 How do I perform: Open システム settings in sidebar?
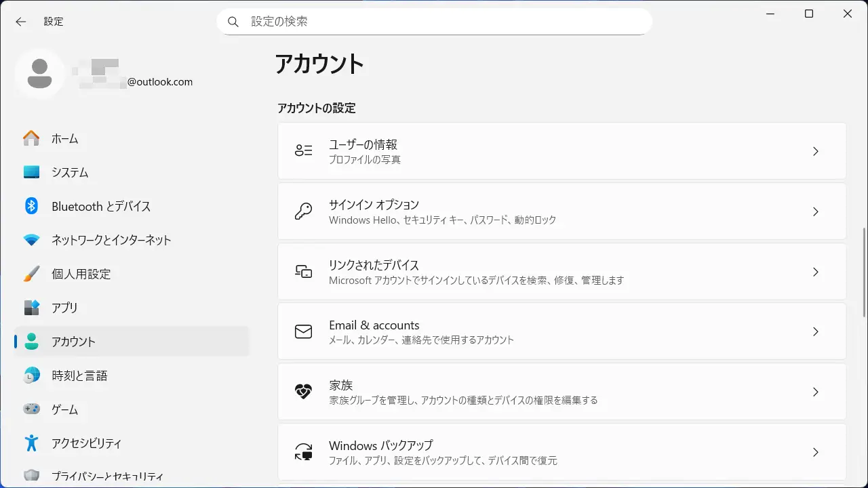(x=70, y=172)
